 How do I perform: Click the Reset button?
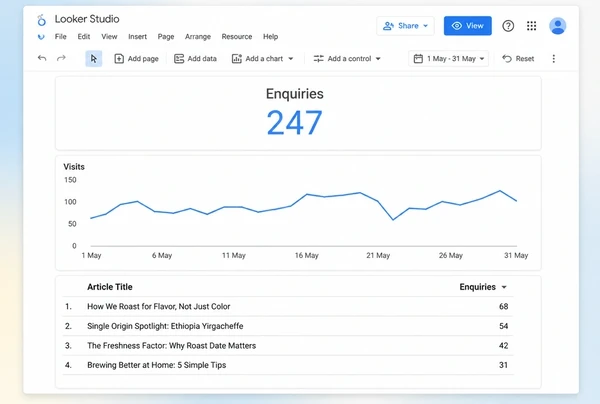[x=518, y=59]
